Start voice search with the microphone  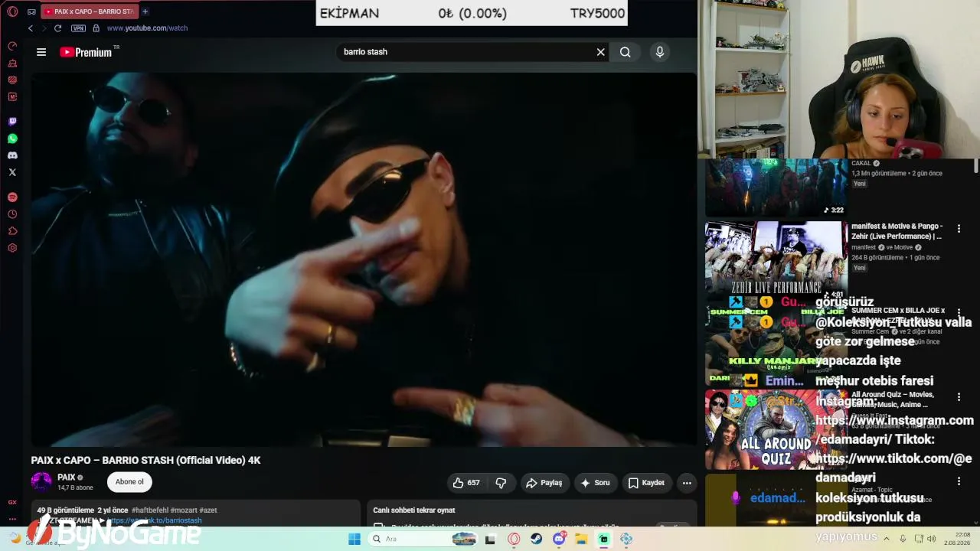tap(660, 52)
